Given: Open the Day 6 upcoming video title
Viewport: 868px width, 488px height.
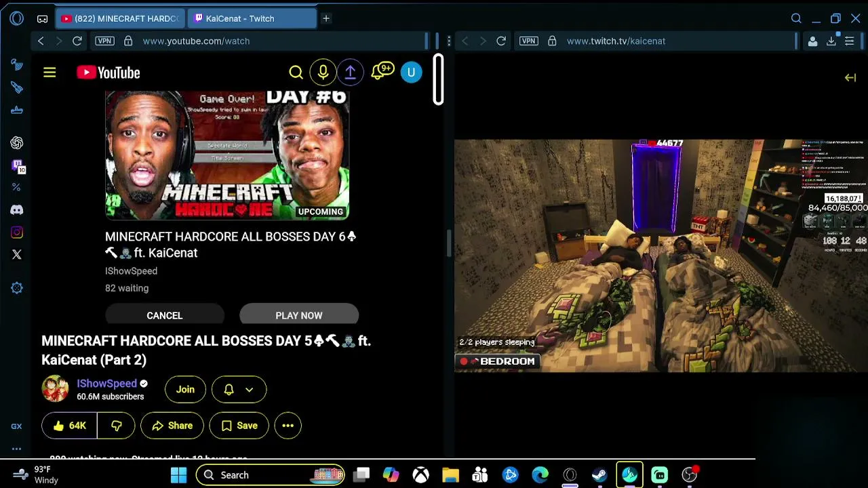Looking at the screenshot, I should pos(231,245).
